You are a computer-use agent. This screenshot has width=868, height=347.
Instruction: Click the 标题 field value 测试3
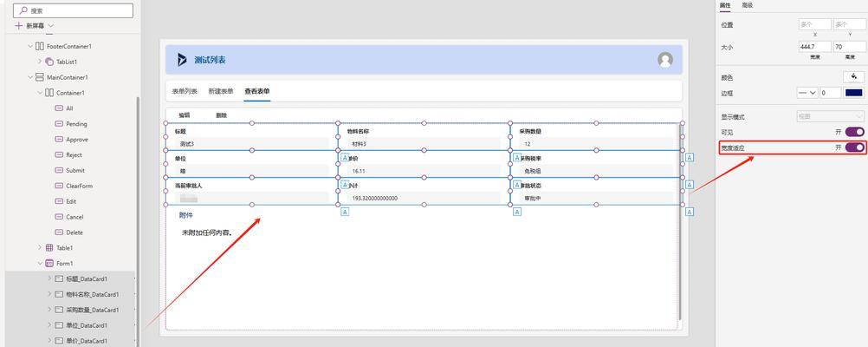[251, 143]
